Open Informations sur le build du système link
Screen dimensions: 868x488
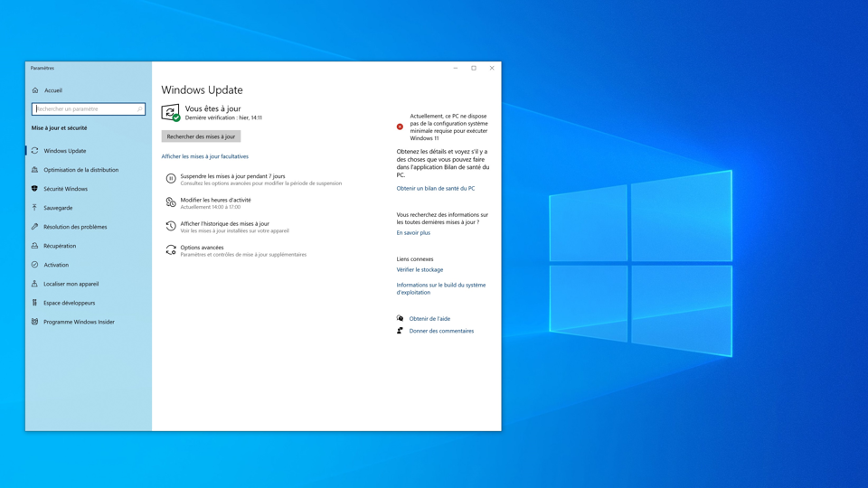441,288
